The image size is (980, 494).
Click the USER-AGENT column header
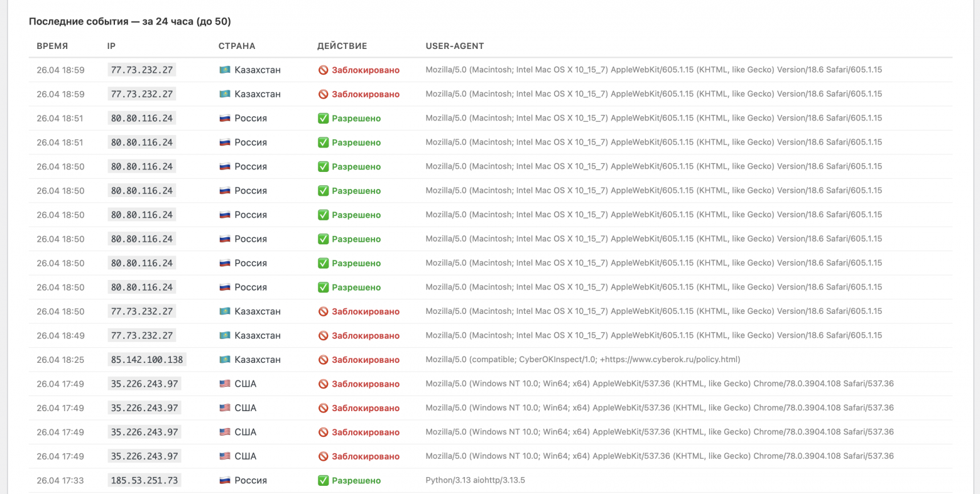455,46
